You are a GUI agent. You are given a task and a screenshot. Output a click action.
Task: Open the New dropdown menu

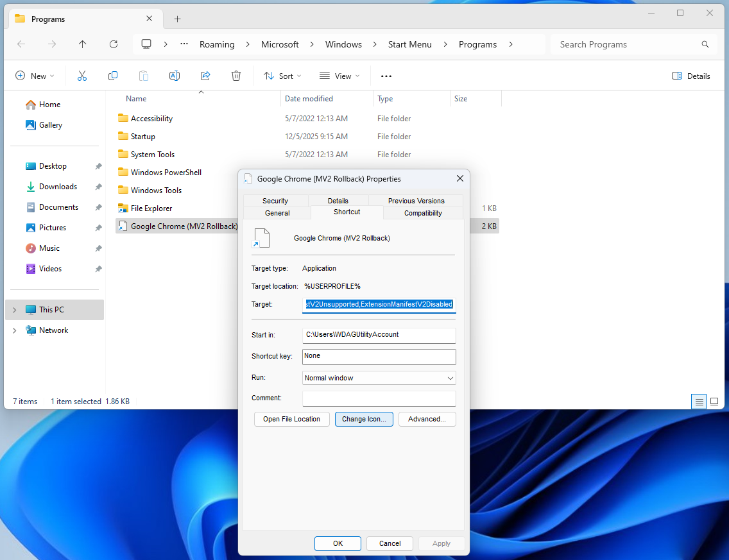(35, 76)
